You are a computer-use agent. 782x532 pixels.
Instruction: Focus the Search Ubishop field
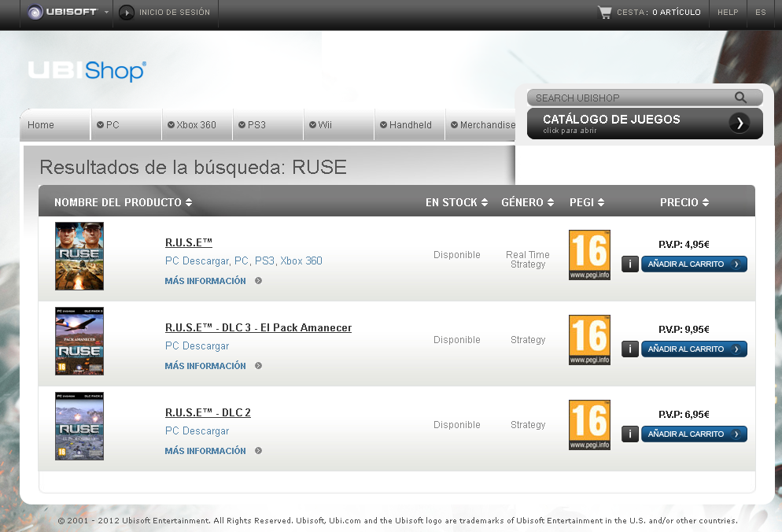631,98
